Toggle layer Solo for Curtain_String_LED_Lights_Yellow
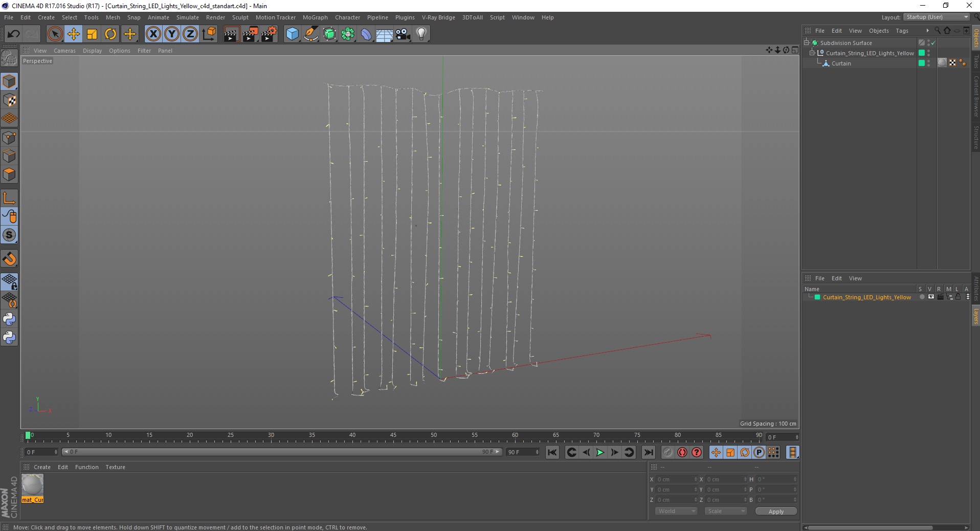Screen dimensions: 980x531 point(922,297)
